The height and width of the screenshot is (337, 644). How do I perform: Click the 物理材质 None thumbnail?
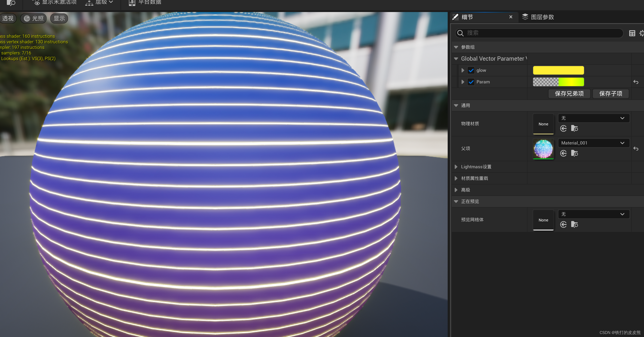(x=543, y=124)
